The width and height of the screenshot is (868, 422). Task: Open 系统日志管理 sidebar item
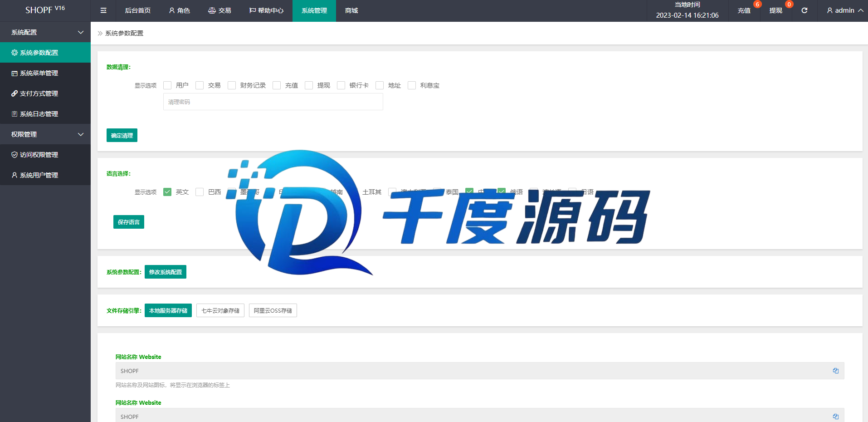[45, 114]
